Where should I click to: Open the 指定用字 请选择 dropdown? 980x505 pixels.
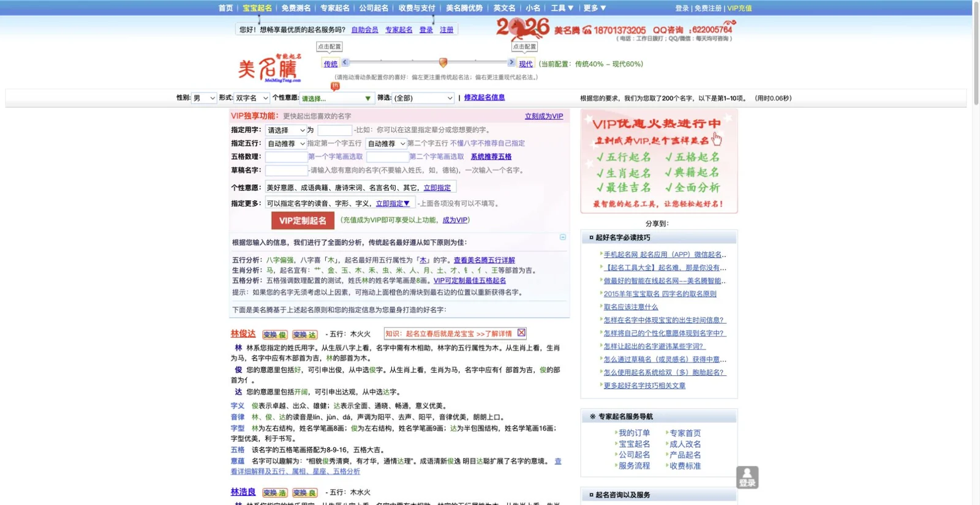pos(285,130)
